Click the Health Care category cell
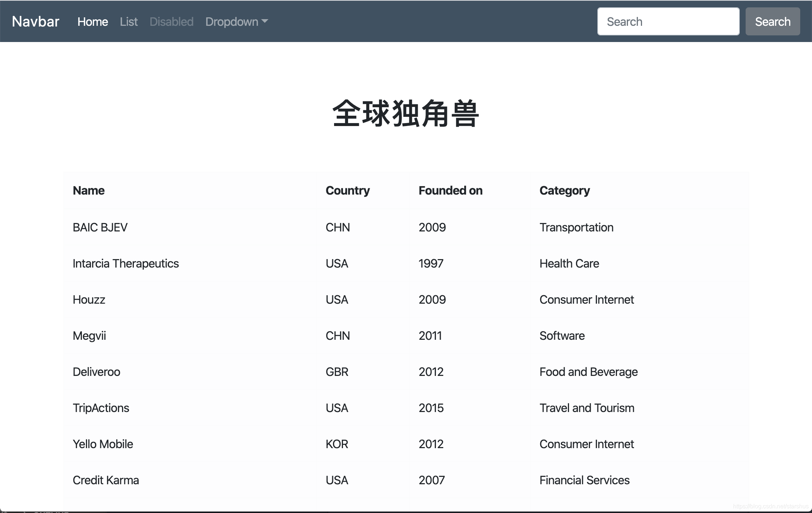Screen dimensions: 812x513 click(569, 264)
